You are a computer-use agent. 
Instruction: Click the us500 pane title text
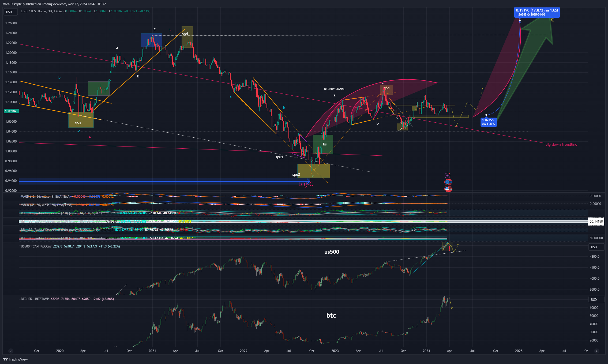pyautogui.click(x=332, y=252)
